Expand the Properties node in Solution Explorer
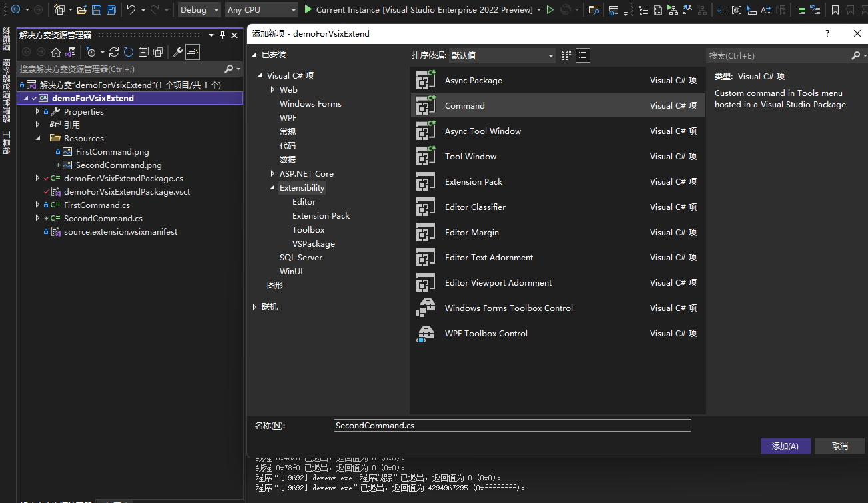Viewport: 868px width, 503px height. point(37,111)
